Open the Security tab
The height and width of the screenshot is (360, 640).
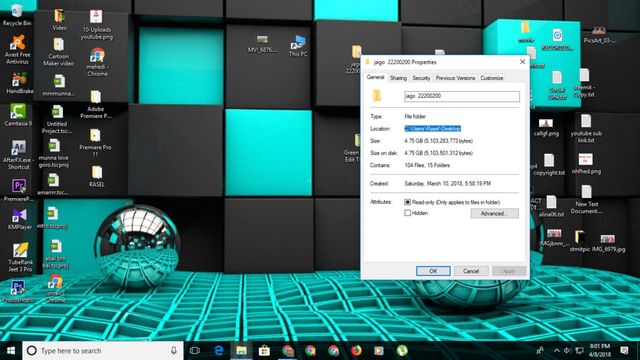pyautogui.click(x=421, y=78)
